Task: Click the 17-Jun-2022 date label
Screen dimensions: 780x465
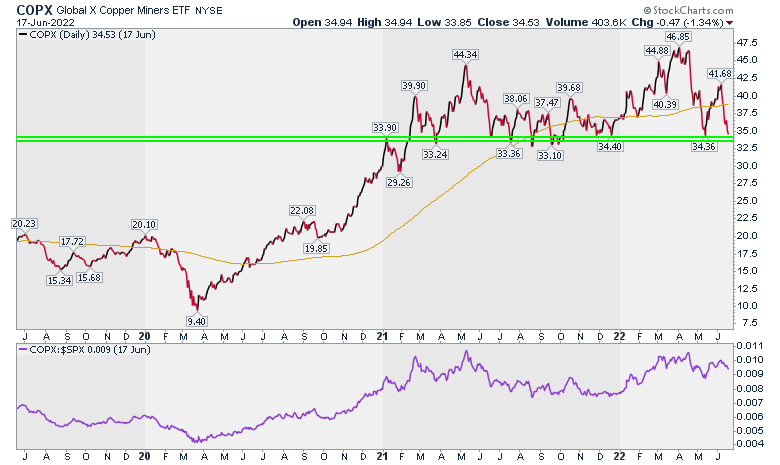Action: point(46,23)
